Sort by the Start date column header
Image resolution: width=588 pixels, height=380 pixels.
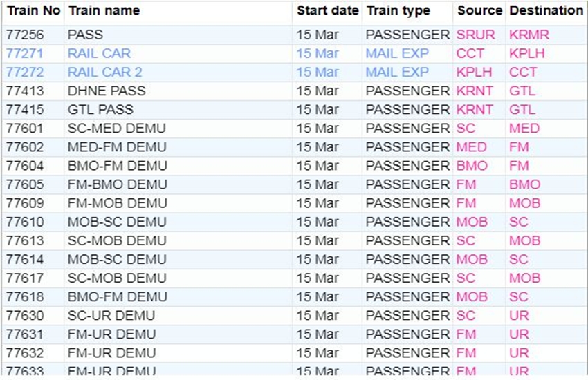[x=327, y=11]
